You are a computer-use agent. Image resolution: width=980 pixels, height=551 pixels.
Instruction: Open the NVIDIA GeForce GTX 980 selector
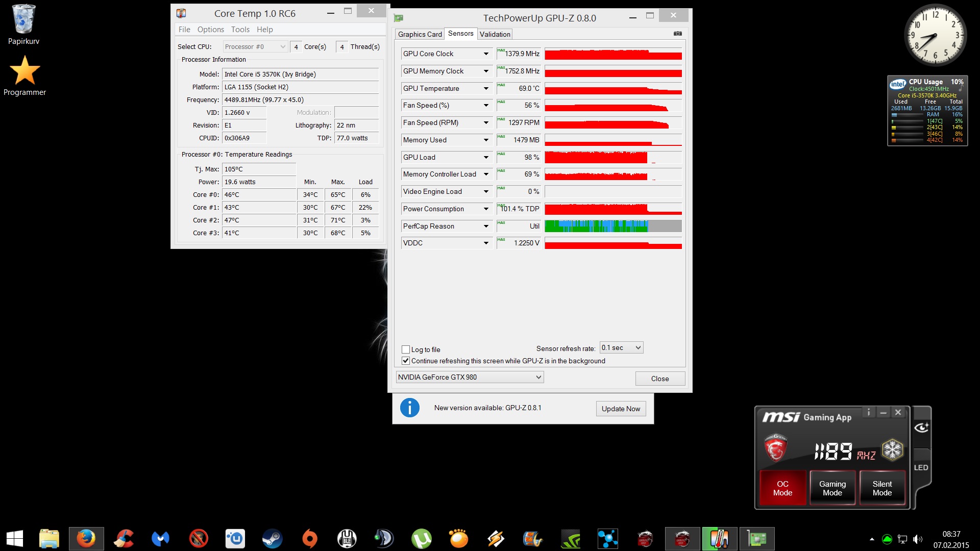tap(470, 377)
